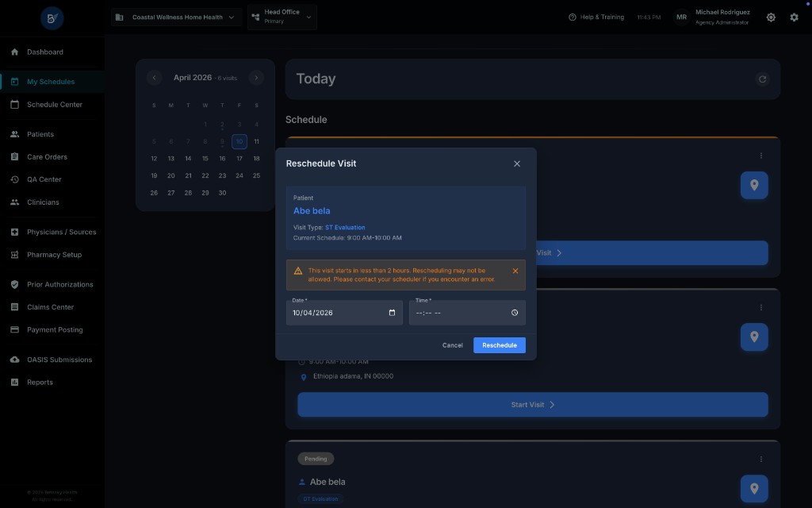812x508 pixels.
Task: Click Payment Posting card icon
Action: [x=14, y=329]
